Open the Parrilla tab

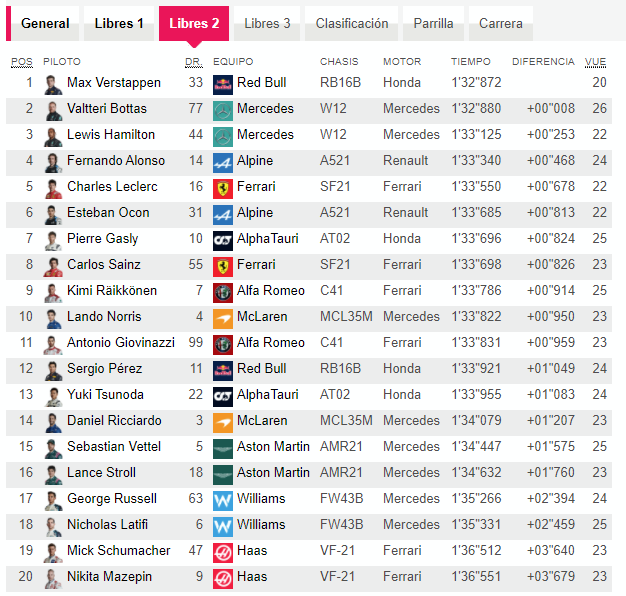(433, 23)
